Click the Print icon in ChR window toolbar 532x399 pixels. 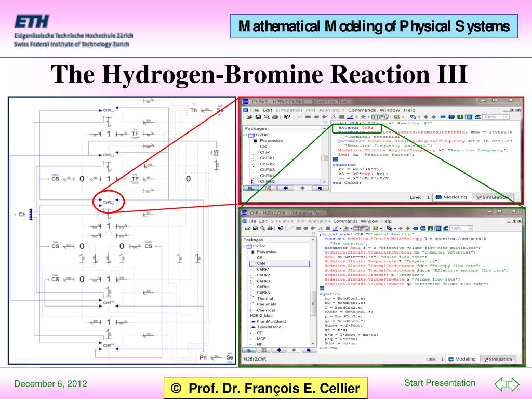270,229
